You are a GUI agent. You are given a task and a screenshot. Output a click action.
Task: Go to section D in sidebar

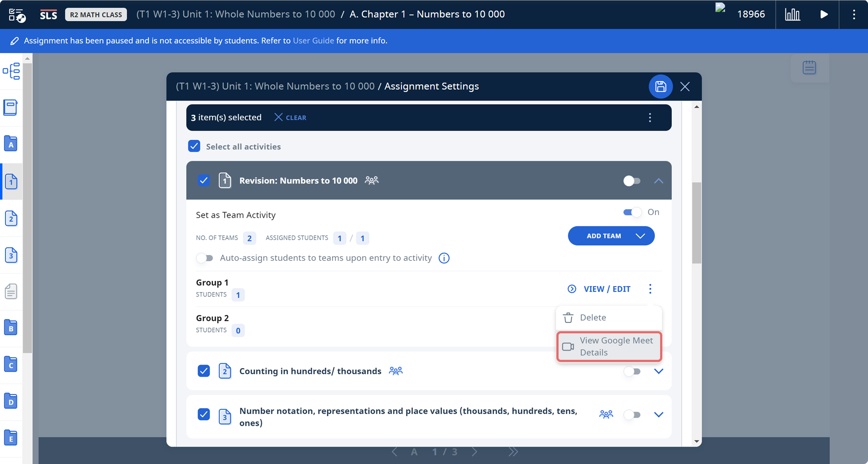[11, 401]
